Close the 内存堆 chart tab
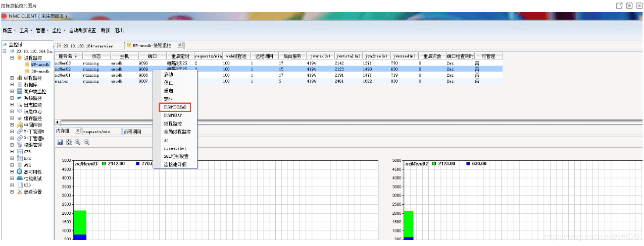 pyautogui.click(x=78, y=131)
